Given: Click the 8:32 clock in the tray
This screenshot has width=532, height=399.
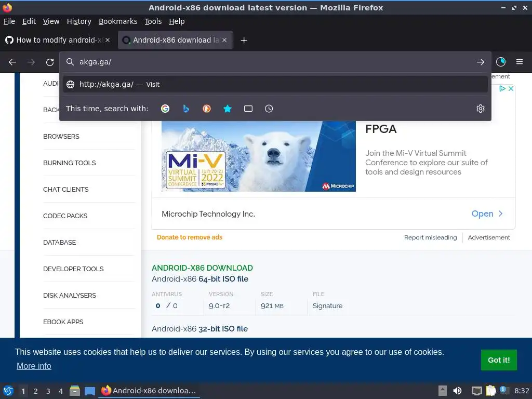Looking at the screenshot, I should pyautogui.click(x=522, y=391).
